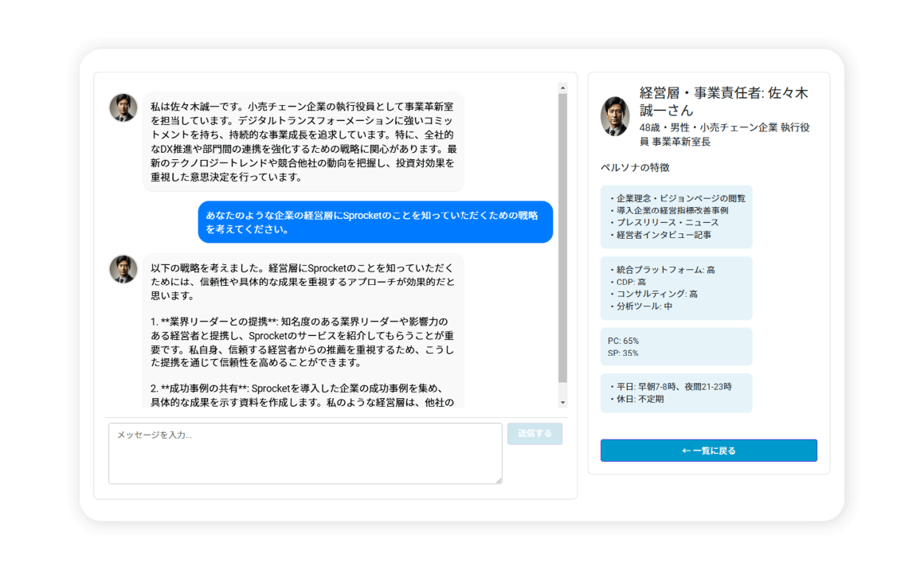The width and height of the screenshot is (924, 570).
Task: Click the text コンサルティング: 高
Action: point(656,294)
